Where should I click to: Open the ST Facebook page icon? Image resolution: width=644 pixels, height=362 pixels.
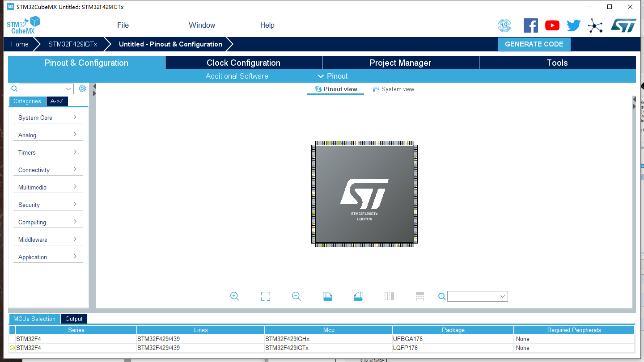(530, 25)
